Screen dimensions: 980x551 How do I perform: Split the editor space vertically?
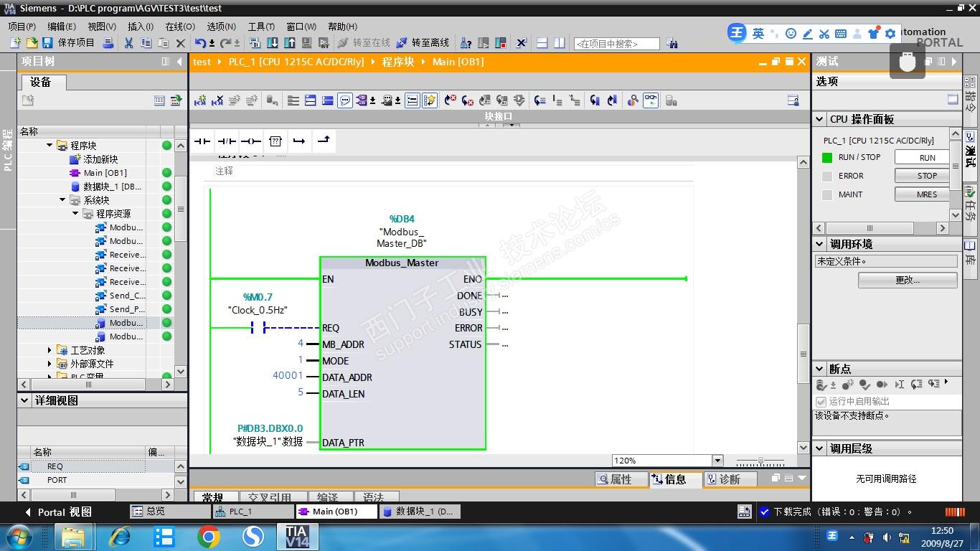(560, 43)
